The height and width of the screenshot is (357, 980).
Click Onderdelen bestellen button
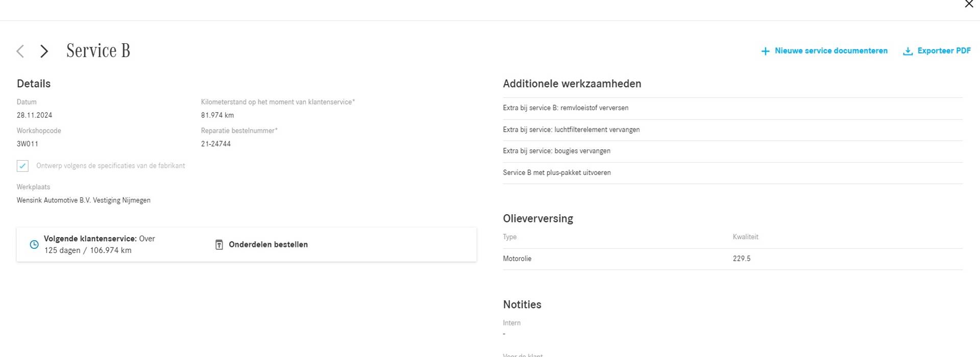[268, 245]
